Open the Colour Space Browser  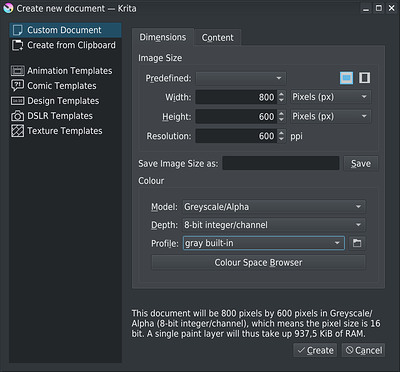258,262
